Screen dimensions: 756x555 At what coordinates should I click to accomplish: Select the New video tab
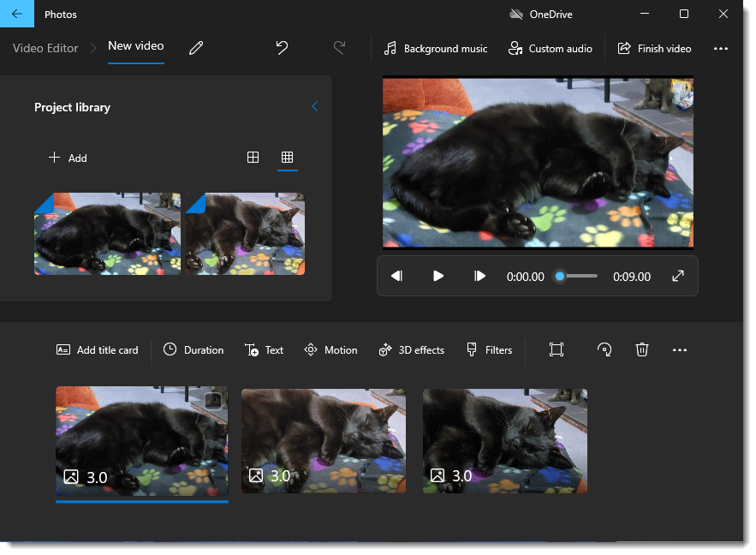(135, 48)
